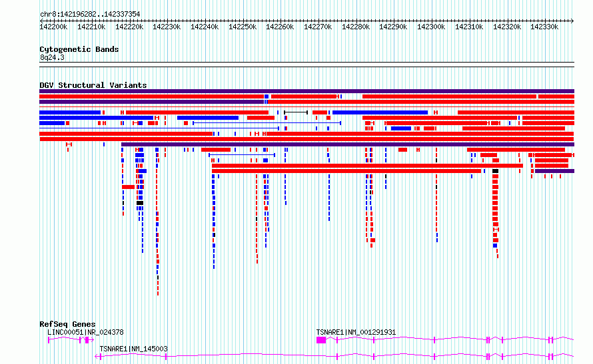Open the RefSeq Genes track title

(67, 324)
